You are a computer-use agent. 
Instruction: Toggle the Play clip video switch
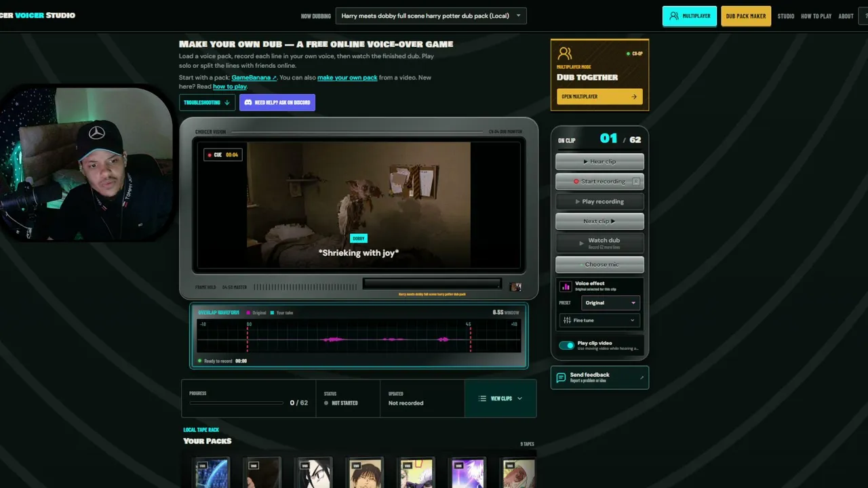point(566,345)
